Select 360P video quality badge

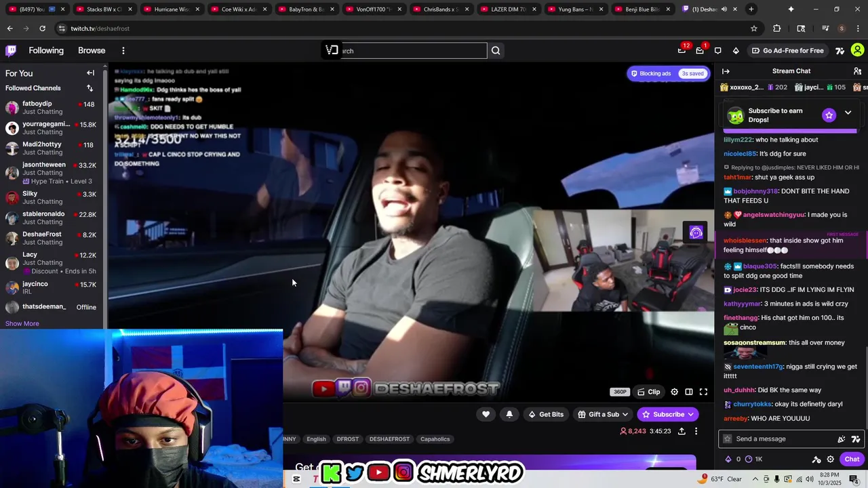620,392
